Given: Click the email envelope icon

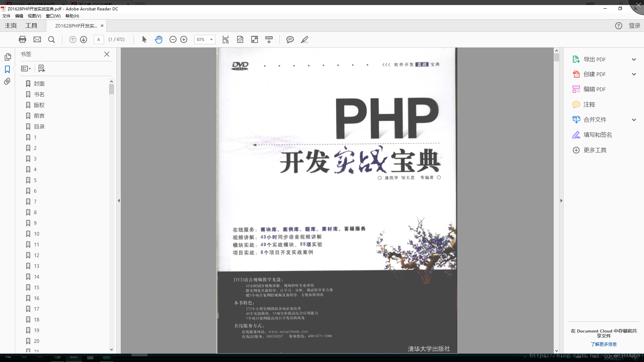Looking at the screenshot, I should (37, 40).
